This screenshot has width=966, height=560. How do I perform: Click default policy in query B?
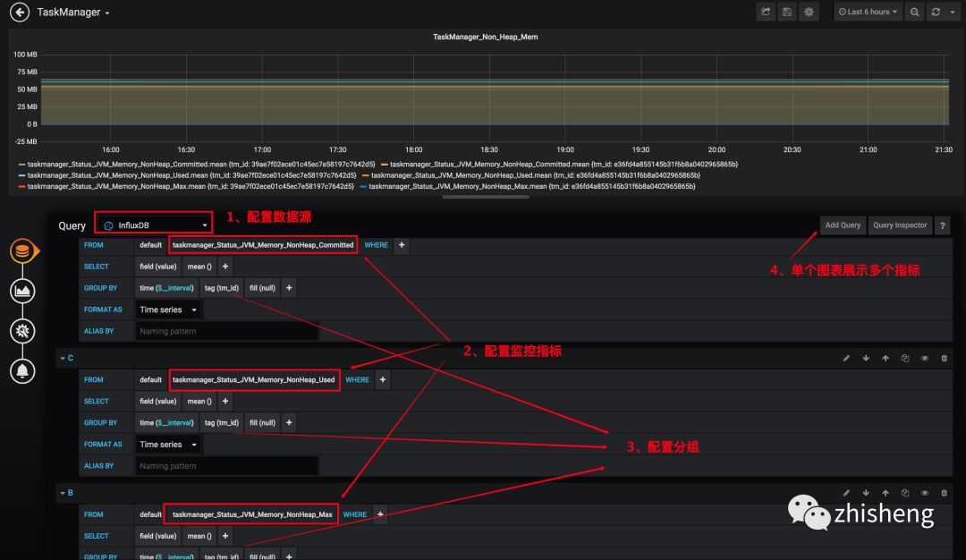(151, 515)
